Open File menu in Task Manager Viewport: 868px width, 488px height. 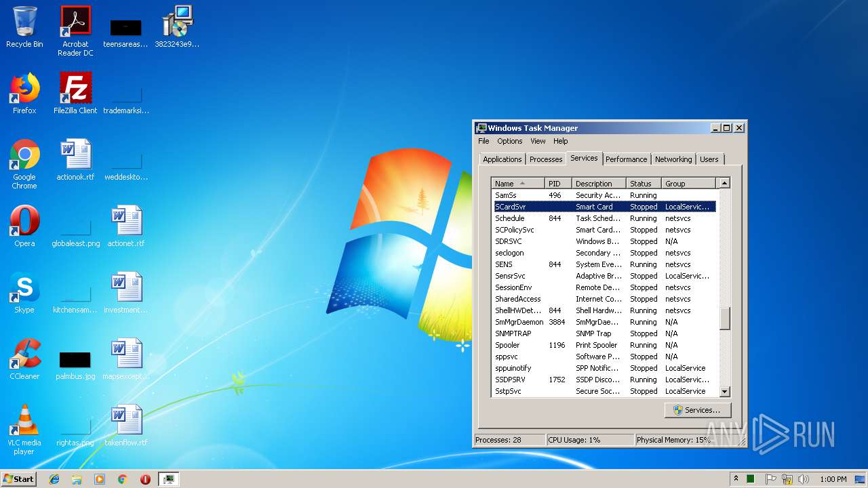pos(484,141)
